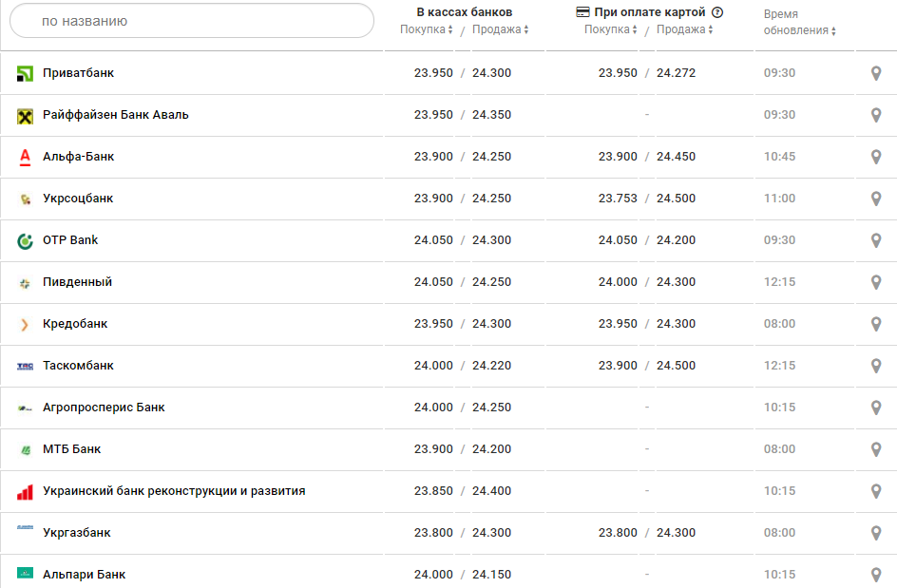Sort by cash desk Покупка rate

point(427,29)
